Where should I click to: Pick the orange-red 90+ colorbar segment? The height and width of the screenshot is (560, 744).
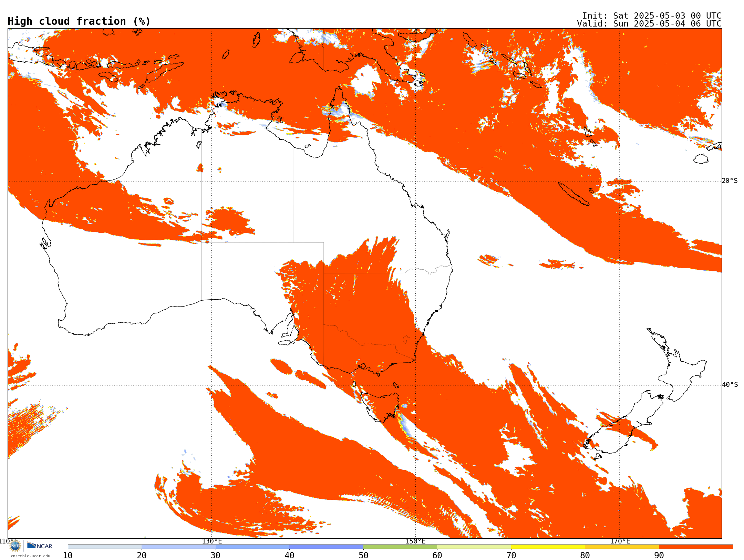click(696, 547)
